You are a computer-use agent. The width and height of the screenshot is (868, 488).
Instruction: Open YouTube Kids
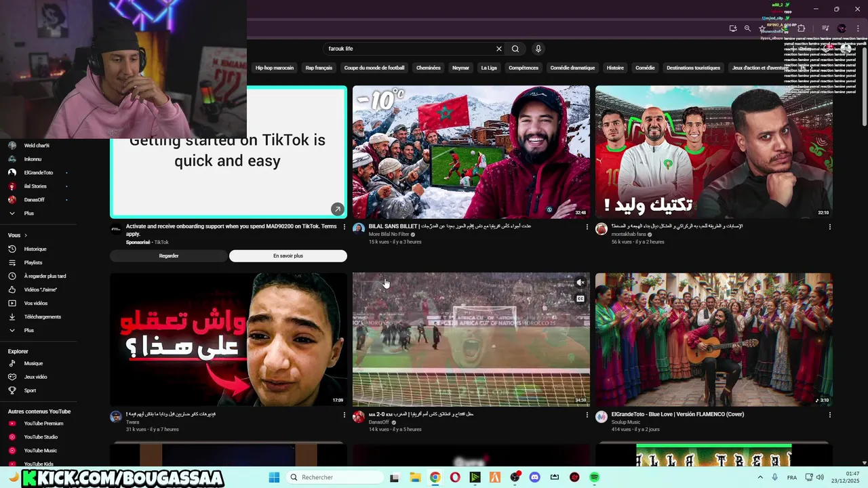pos(39,464)
